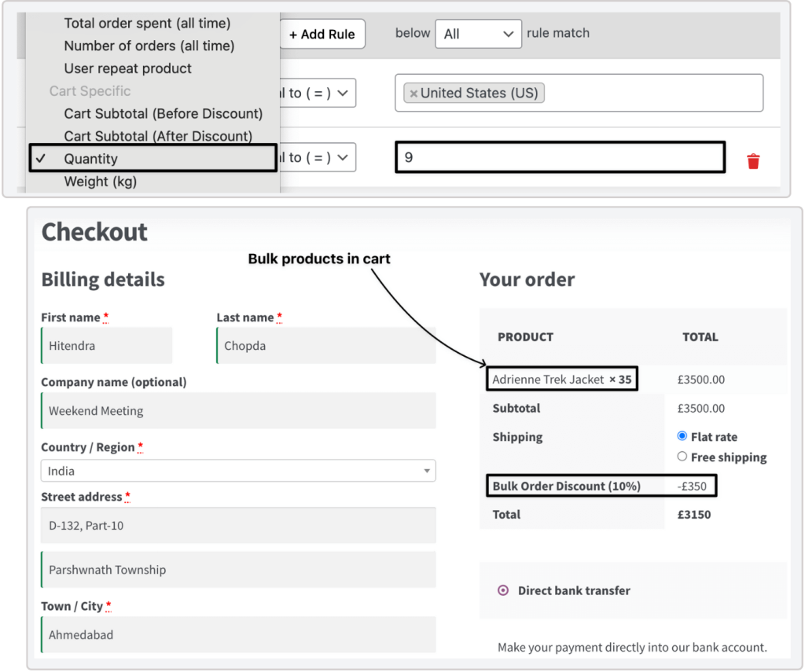The height and width of the screenshot is (672, 805).
Task: Expand the Country / Region dropdown
Action: coord(237,471)
